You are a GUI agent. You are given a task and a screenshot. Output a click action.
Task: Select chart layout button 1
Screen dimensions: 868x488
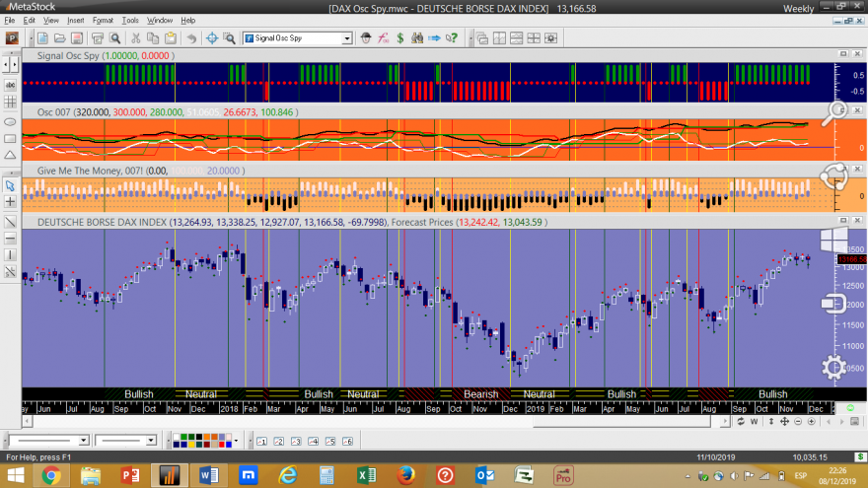coord(261,441)
